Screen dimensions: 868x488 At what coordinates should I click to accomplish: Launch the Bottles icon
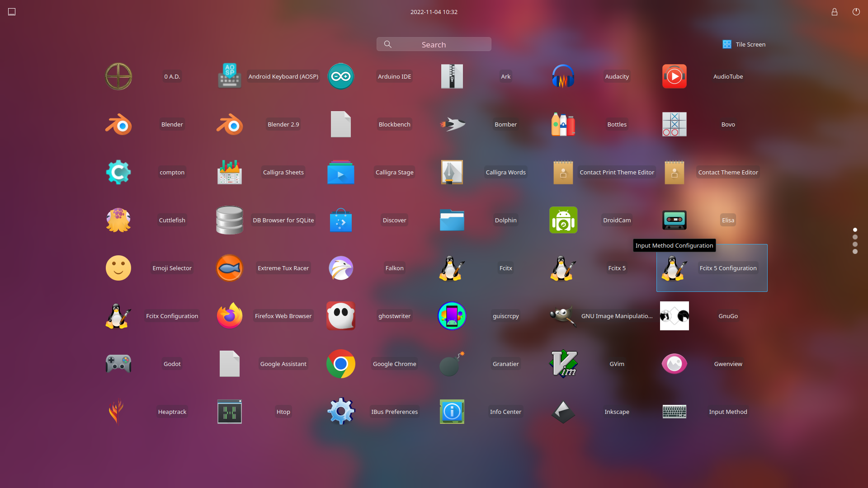point(563,124)
